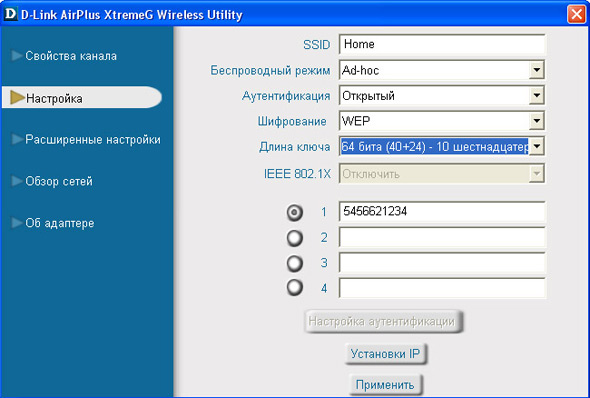Screen dimensions: 590x398
Task: Click the arrow icon beside Обзор сетей
Action: pos(17,181)
